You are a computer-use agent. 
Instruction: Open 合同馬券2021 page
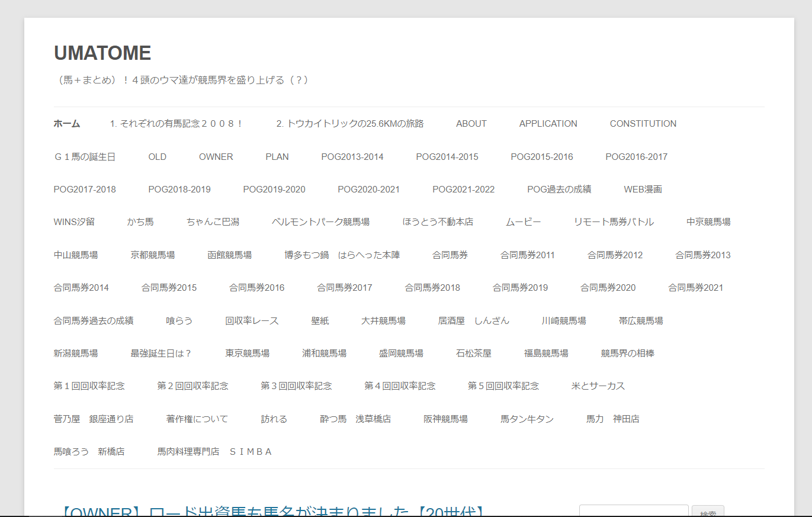(695, 288)
